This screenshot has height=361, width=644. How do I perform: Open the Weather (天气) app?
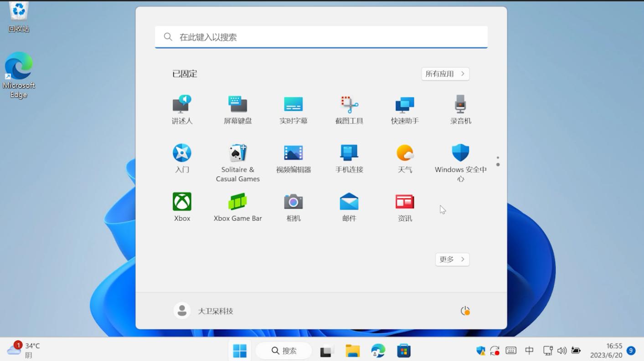404,158
